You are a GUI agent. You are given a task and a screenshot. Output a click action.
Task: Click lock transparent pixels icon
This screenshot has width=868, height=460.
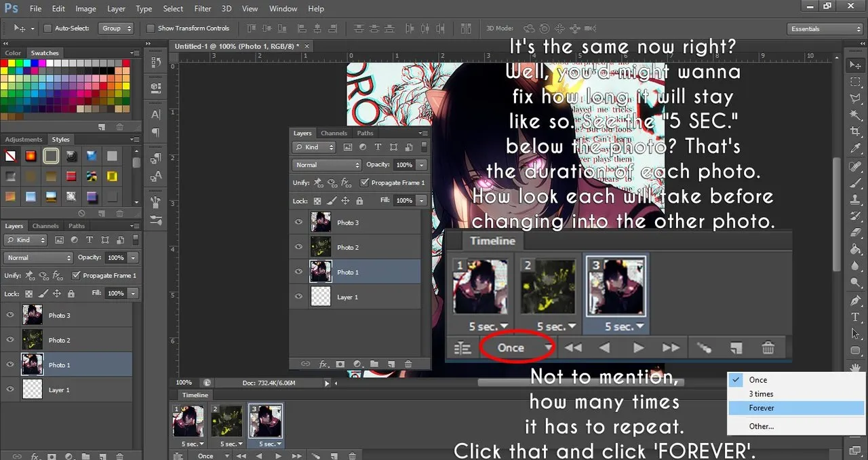(x=28, y=294)
